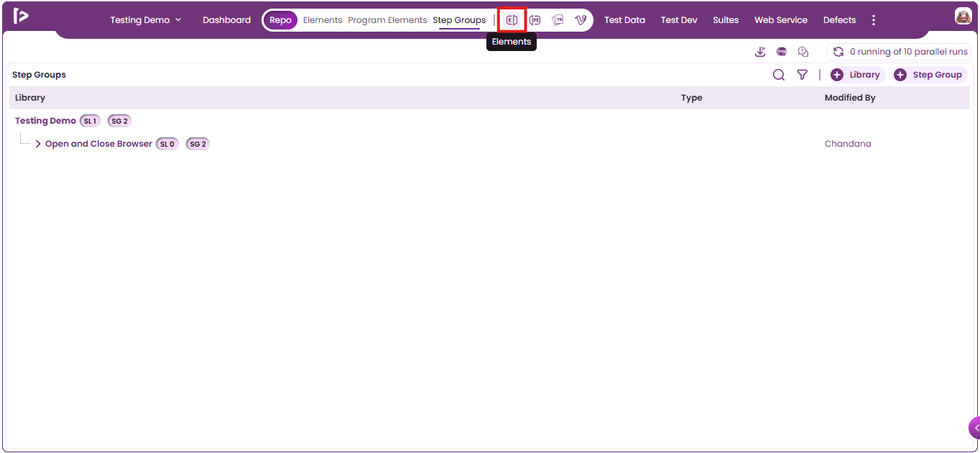Click the Step Groups panel title
The image size is (980, 453).
(39, 75)
